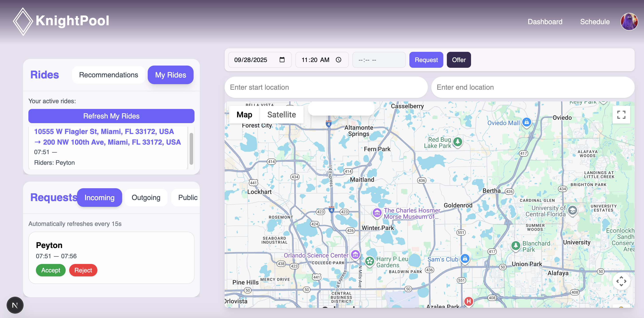
Task: Select Request ride mode
Action: [x=426, y=60]
